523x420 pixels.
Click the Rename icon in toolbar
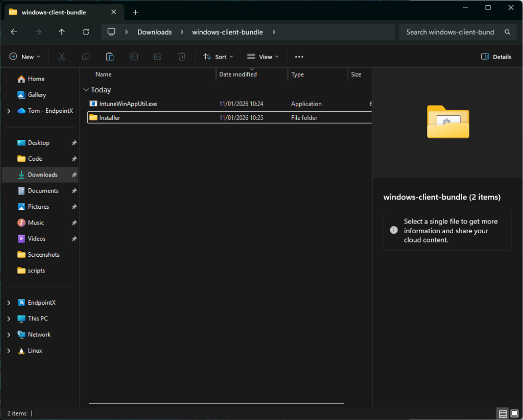(134, 57)
